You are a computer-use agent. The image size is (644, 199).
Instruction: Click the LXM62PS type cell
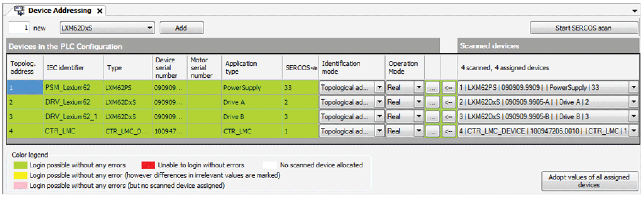[x=128, y=87]
